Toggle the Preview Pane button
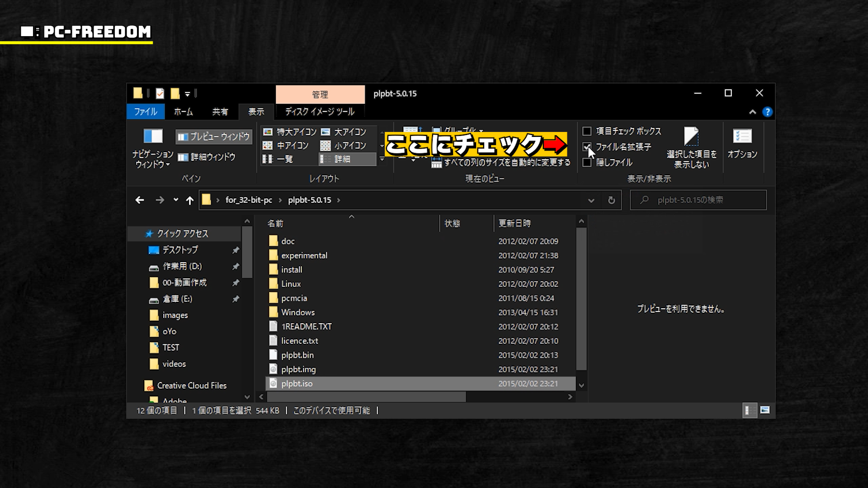The height and width of the screenshot is (488, 868). click(x=214, y=136)
